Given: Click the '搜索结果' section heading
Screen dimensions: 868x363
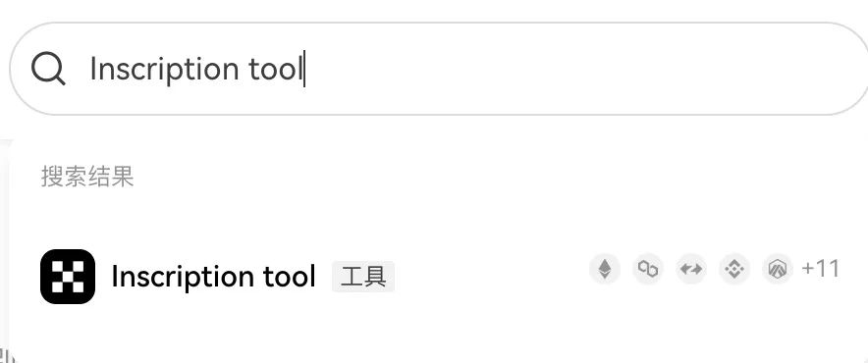Looking at the screenshot, I should [x=87, y=177].
